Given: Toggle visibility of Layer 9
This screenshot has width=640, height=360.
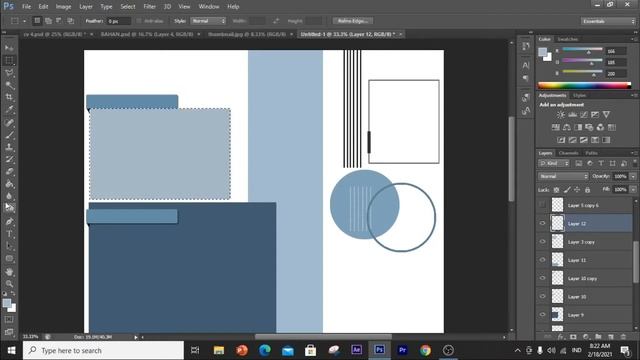Looking at the screenshot, I should 542,315.
